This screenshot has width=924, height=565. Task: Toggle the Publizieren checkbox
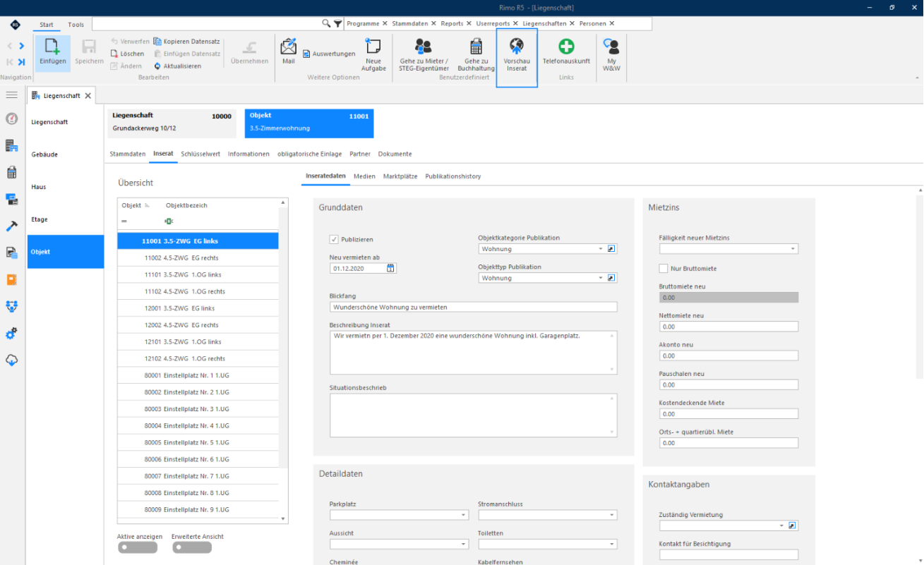tap(334, 239)
